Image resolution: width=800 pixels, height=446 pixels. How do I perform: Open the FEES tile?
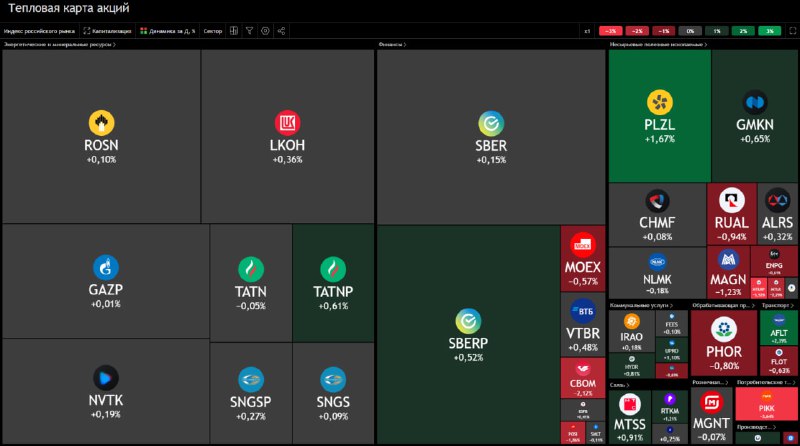tap(671, 324)
